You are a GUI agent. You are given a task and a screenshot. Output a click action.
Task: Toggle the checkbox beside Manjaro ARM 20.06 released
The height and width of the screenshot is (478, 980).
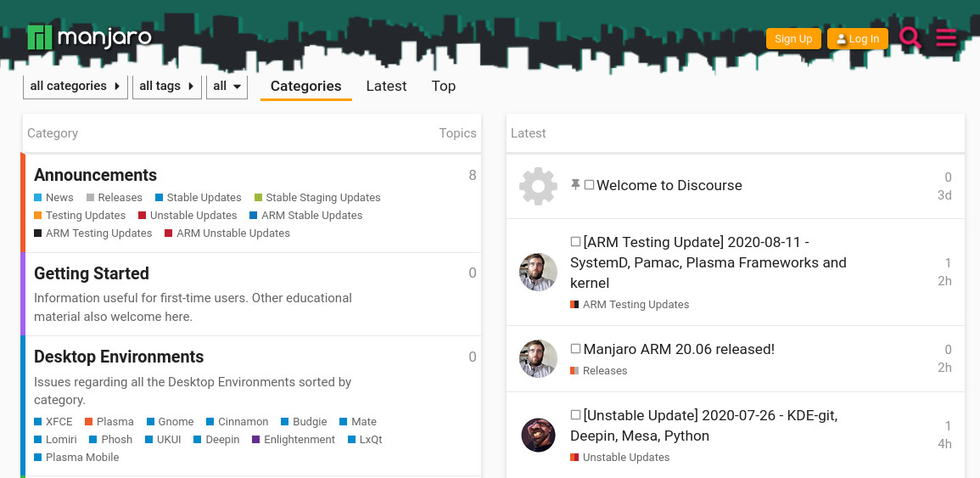(x=575, y=348)
